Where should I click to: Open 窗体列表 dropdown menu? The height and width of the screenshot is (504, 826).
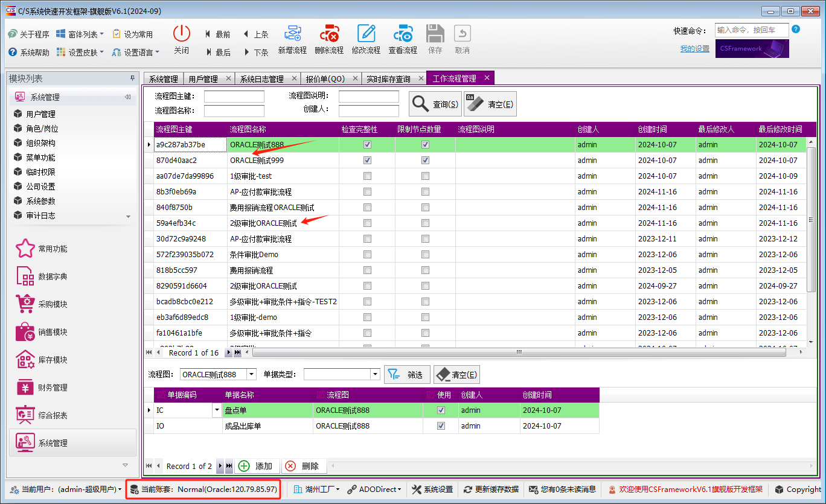pyautogui.click(x=80, y=34)
